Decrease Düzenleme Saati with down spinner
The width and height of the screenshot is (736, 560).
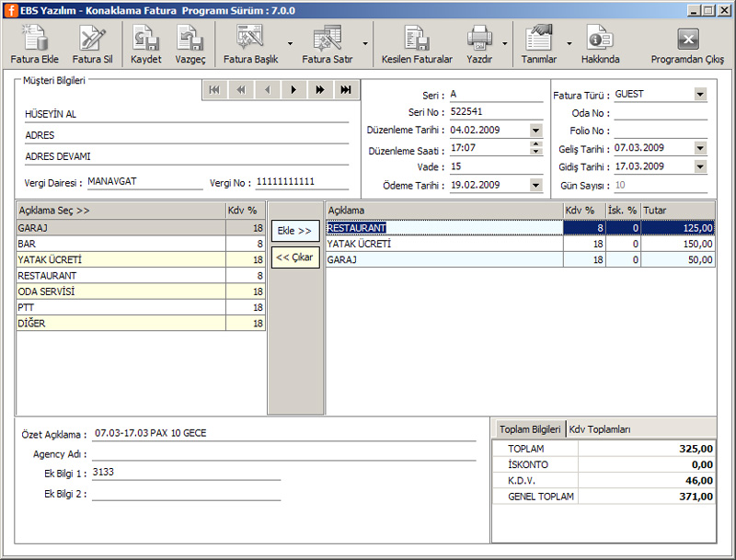[x=536, y=152]
